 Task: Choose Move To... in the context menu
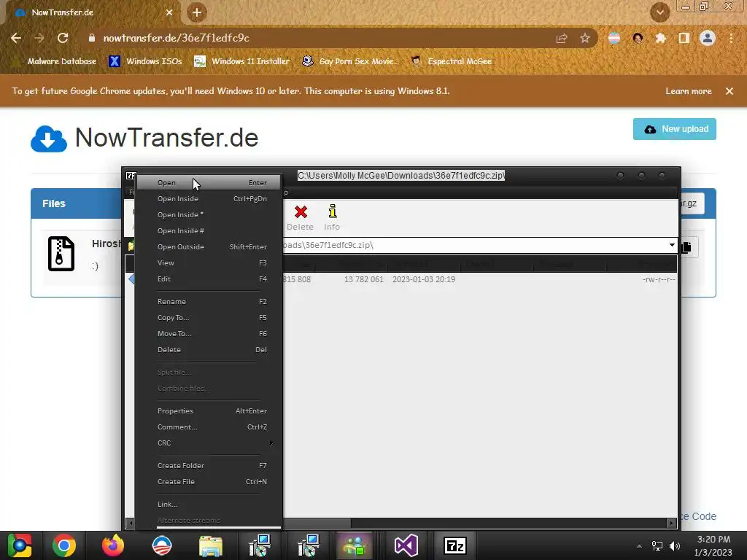coord(209,333)
